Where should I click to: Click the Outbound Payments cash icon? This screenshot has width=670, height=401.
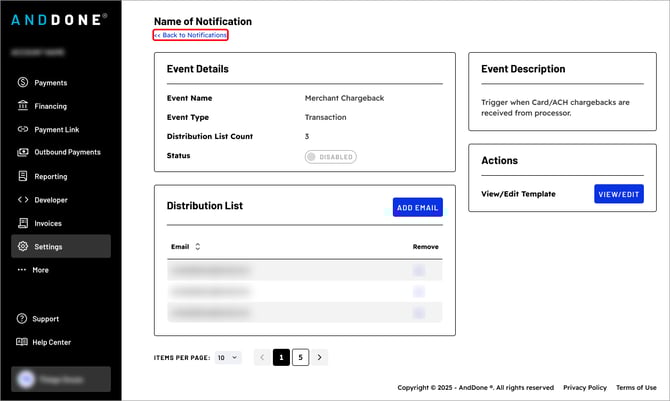[x=23, y=152]
